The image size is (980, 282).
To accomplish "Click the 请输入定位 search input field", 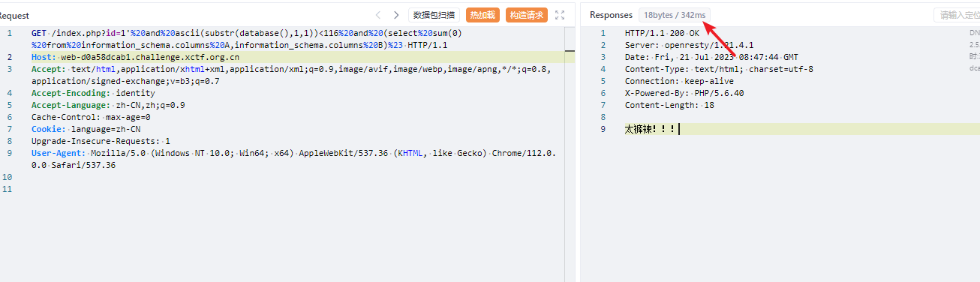I will point(957,15).
